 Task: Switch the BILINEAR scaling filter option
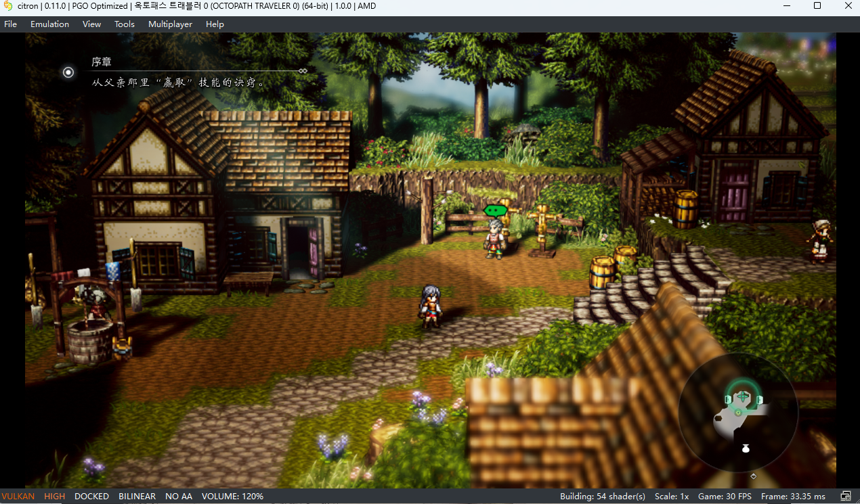(x=137, y=497)
